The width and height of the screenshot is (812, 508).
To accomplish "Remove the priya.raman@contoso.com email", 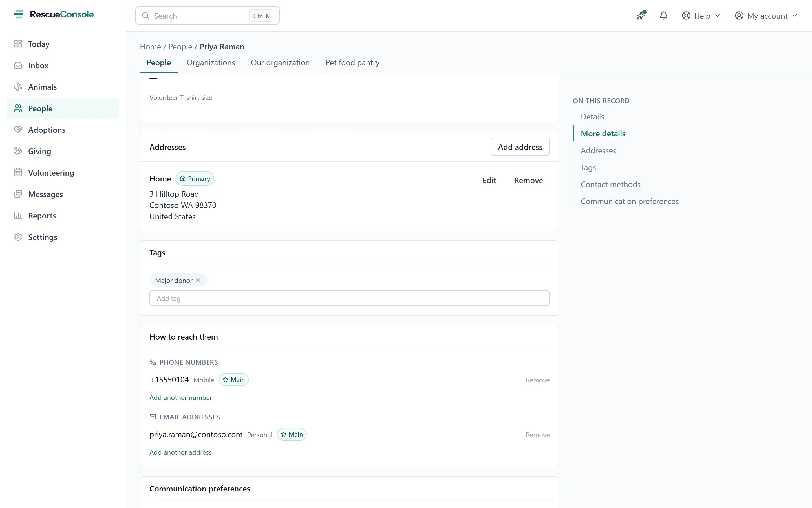I will 538,435.
